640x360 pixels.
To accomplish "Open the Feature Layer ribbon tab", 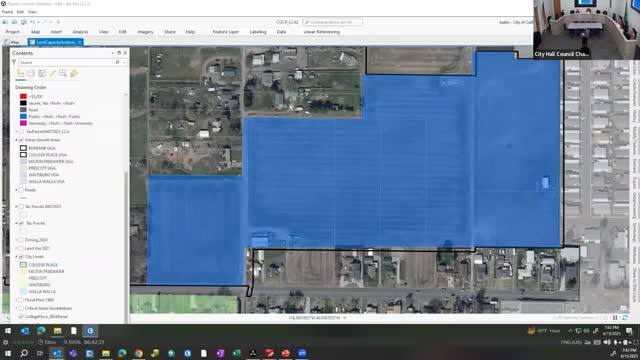I will pyautogui.click(x=226, y=32).
